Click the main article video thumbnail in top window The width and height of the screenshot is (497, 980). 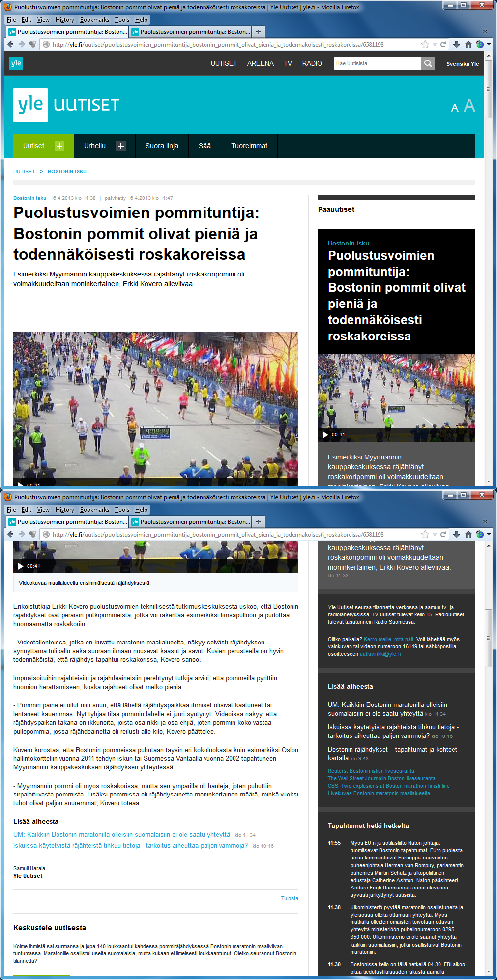point(156,408)
